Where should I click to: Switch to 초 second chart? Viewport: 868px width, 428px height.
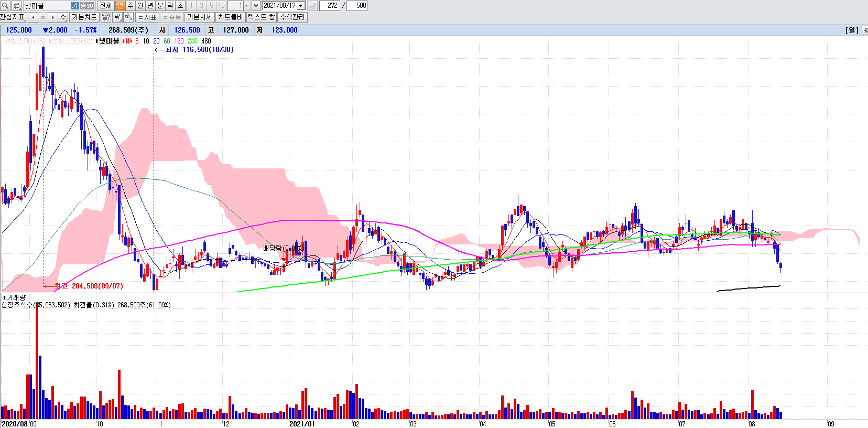point(180,6)
